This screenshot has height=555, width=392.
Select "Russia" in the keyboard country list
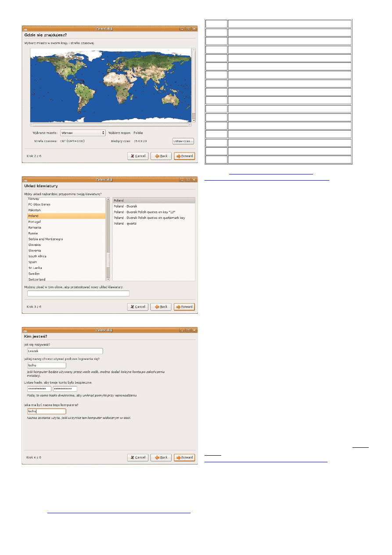click(x=33, y=233)
